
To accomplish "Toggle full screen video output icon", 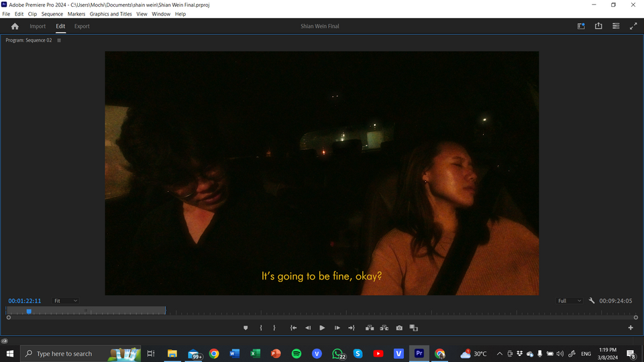I will [x=633, y=26].
